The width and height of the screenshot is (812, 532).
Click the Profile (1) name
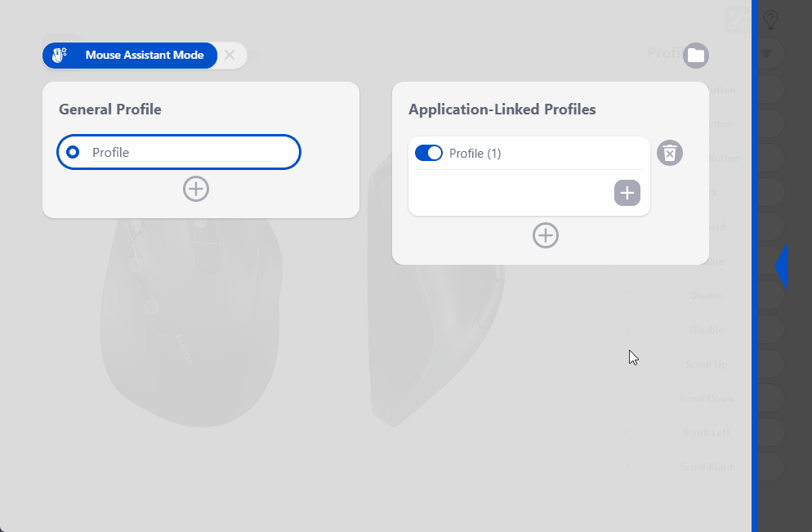click(x=475, y=154)
